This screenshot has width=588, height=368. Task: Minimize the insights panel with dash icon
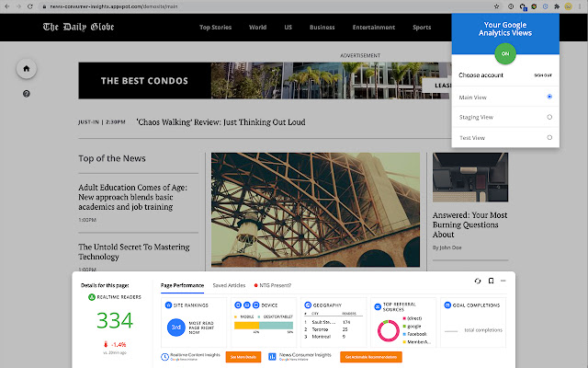pyautogui.click(x=503, y=281)
